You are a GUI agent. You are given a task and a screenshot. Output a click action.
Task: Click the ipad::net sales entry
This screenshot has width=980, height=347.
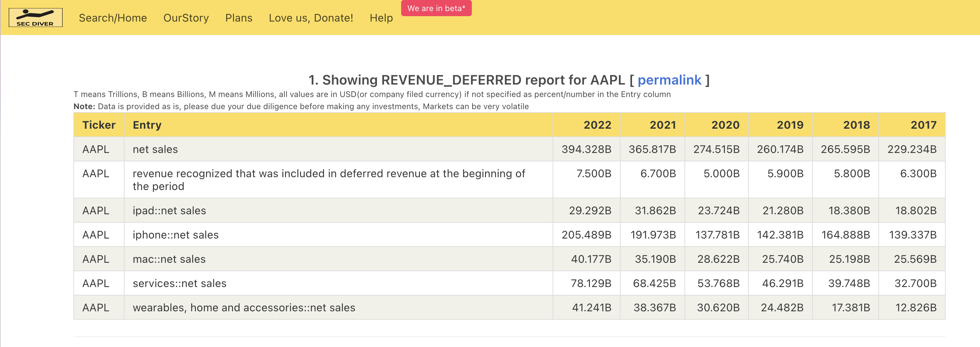169,211
